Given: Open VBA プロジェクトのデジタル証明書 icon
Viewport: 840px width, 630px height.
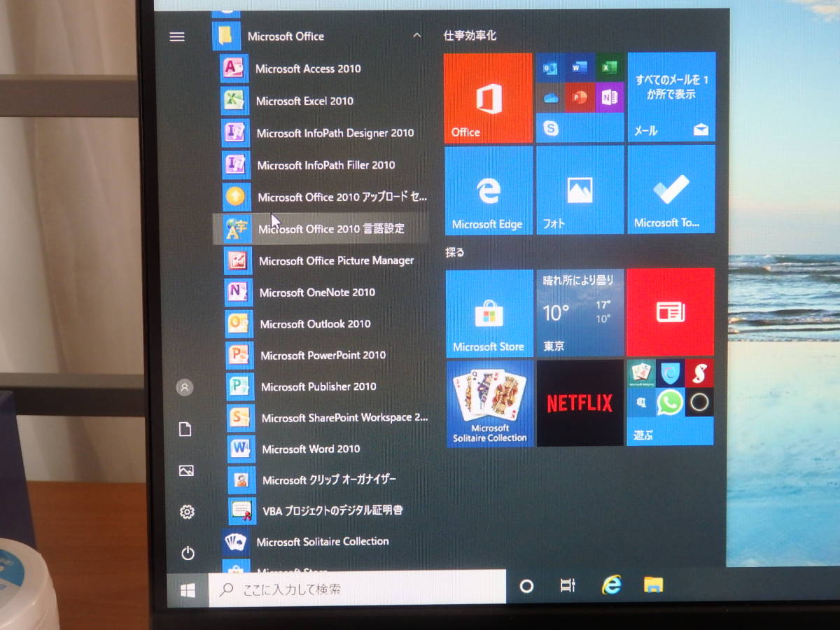Looking at the screenshot, I should pos(242,510).
